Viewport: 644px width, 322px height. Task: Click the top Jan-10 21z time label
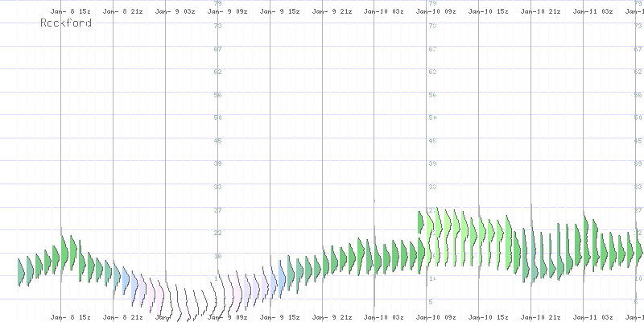pos(541,12)
